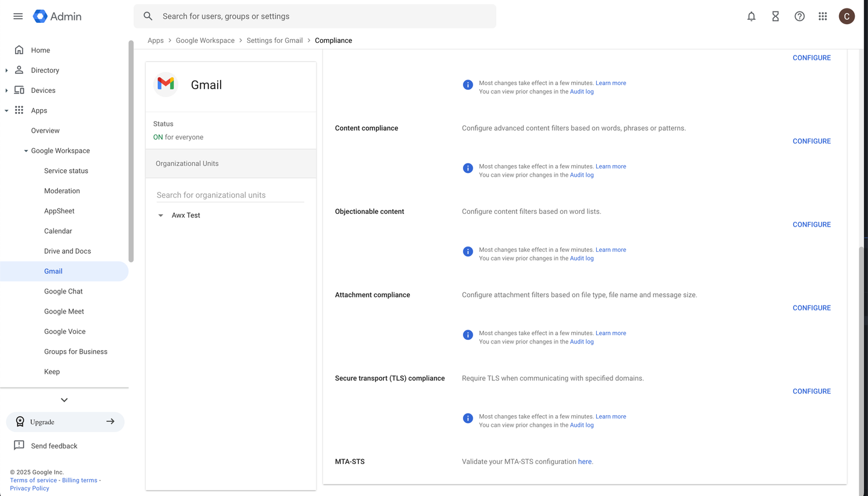Collapse the Google Workspace subtree arrow
The width and height of the screenshot is (868, 496).
pos(26,151)
